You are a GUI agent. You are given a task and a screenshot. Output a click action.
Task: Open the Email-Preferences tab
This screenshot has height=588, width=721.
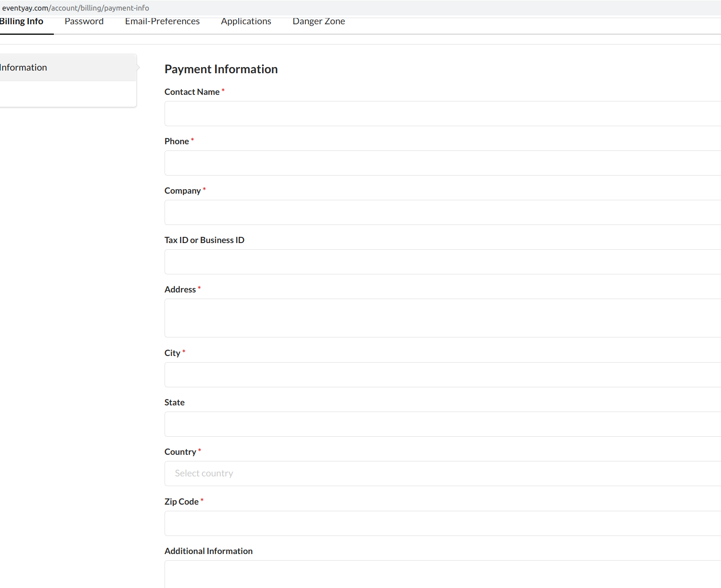(x=162, y=22)
